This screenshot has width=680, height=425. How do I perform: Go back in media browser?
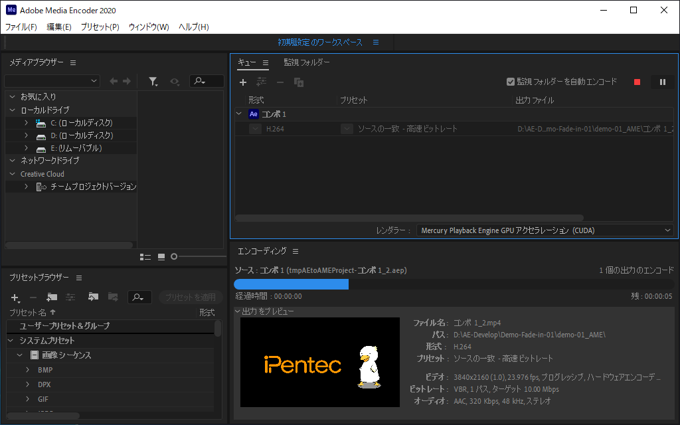point(114,81)
